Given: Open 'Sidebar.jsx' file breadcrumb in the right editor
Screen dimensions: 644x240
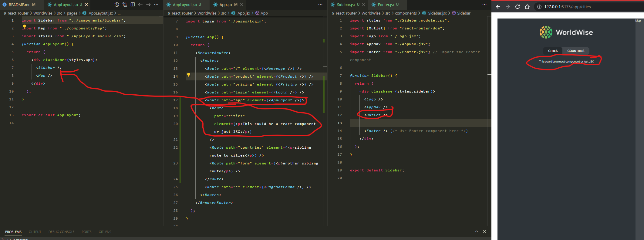Looking at the screenshot, I should pos(437,13).
